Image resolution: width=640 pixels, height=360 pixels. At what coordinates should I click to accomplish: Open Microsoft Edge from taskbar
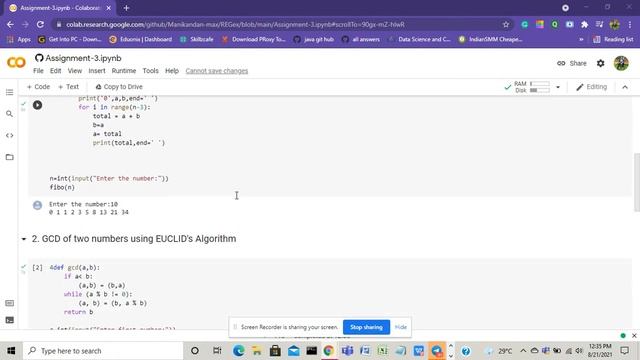(238, 351)
